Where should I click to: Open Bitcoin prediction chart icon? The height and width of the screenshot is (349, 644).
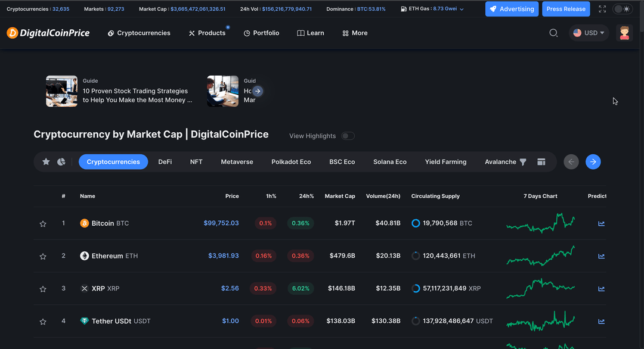click(x=601, y=223)
